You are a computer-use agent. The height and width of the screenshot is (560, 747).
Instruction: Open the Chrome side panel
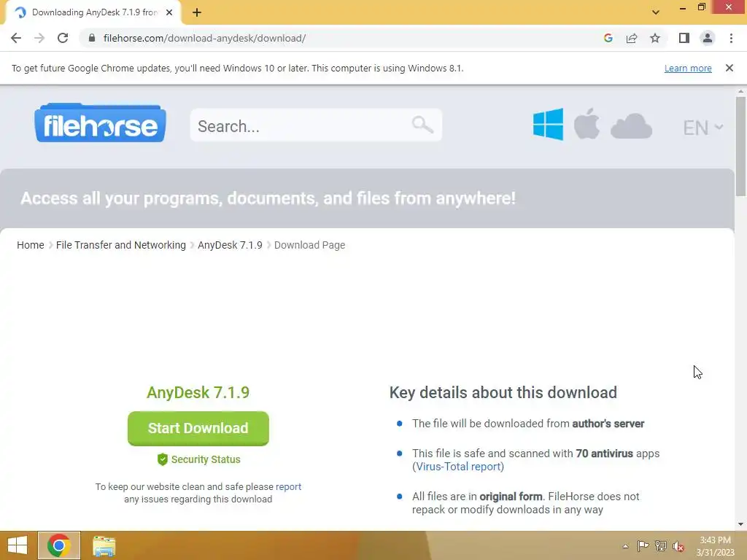[x=684, y=38]
